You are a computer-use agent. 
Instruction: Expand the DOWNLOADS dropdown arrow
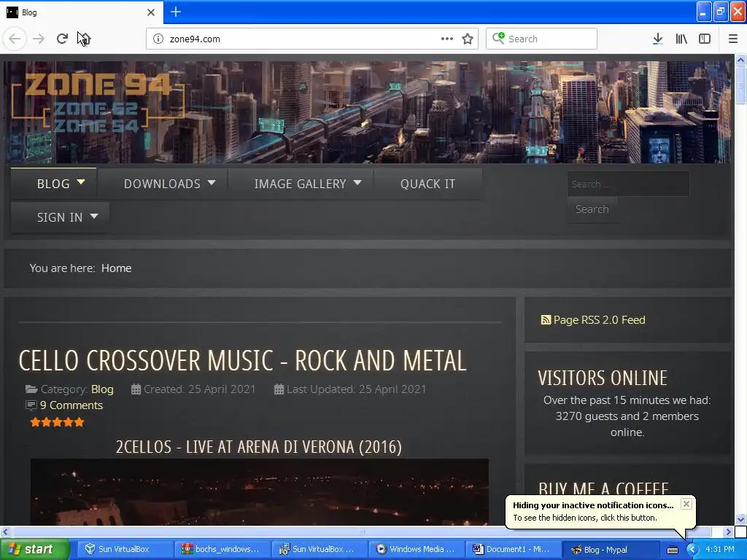click(x=212, y=182)
